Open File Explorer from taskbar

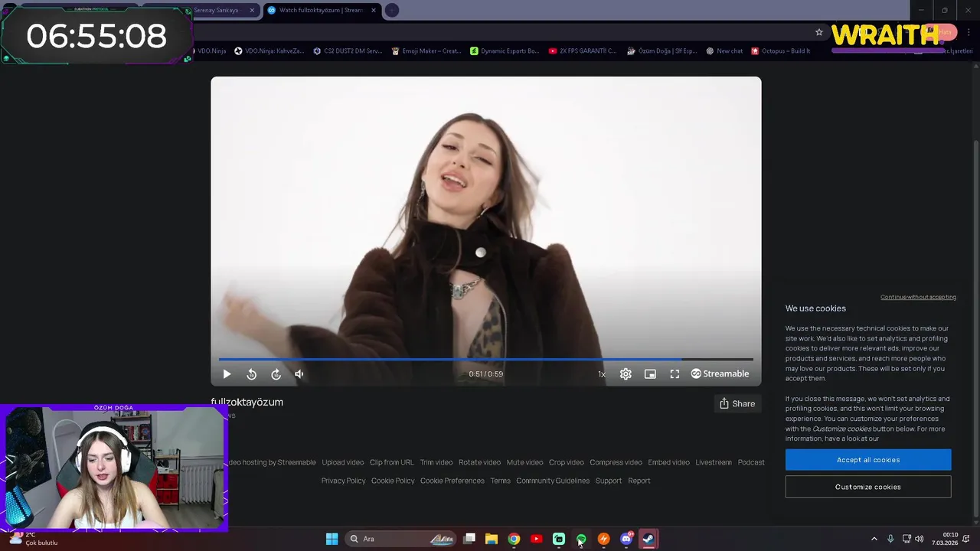tap(492, 539)
